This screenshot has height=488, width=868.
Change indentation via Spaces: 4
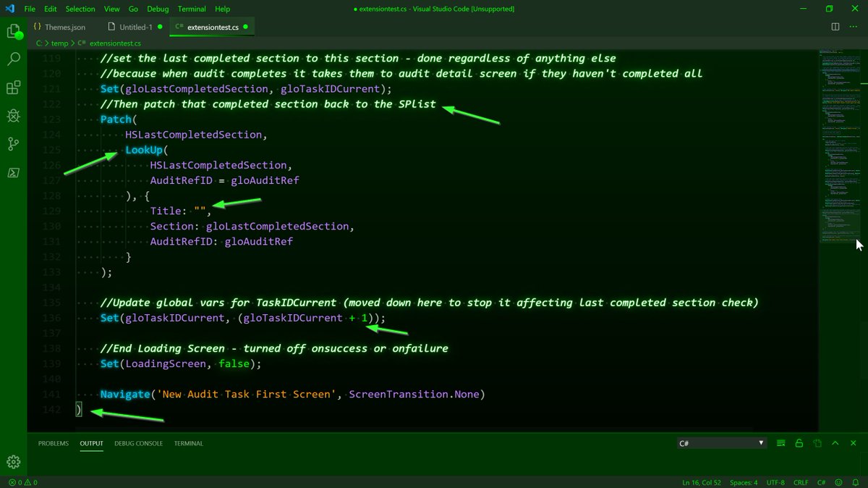click(744, 482)
